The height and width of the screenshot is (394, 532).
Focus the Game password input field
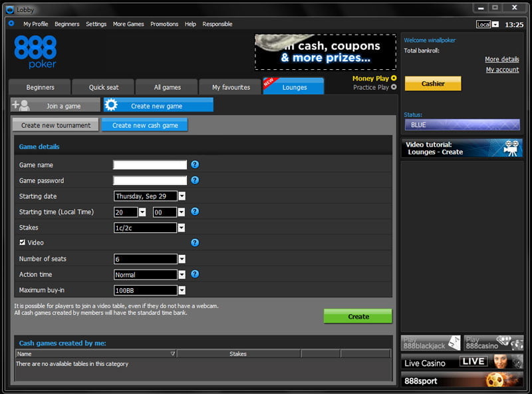pyautogui.click(x=150, y=180)
